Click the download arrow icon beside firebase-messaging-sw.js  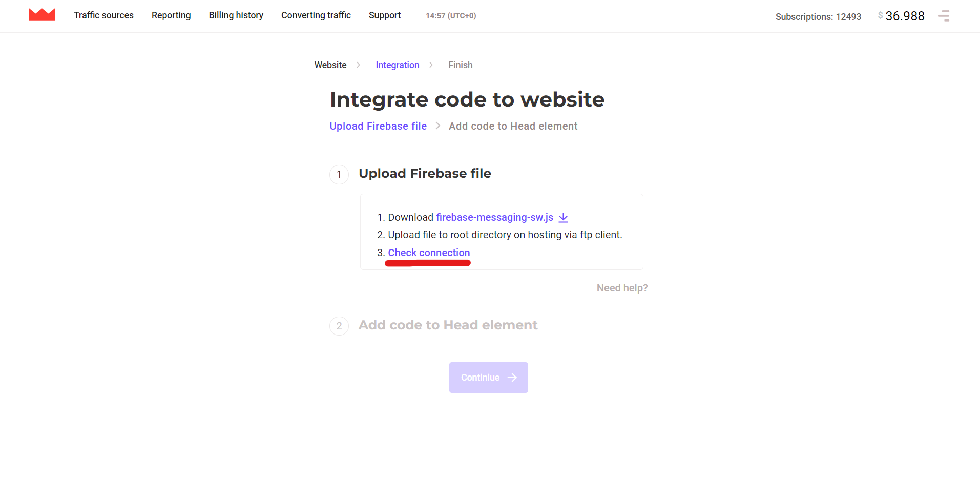(x=564, y=218)
